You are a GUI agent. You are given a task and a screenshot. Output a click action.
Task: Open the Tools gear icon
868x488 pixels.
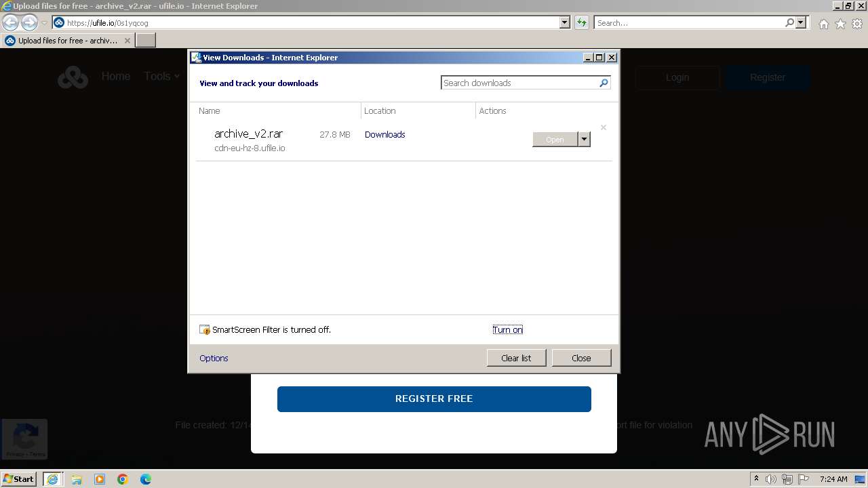[857, 24]
